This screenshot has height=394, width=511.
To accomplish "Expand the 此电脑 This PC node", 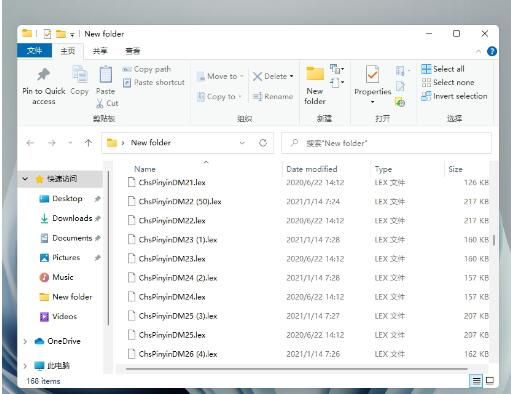I will pos(25,366).
